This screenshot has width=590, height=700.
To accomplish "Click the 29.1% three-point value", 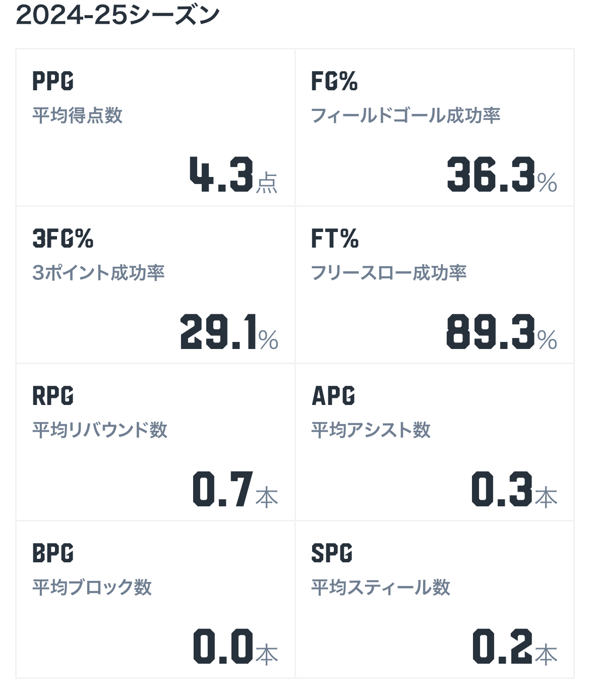I will click(x=229, y=332).
